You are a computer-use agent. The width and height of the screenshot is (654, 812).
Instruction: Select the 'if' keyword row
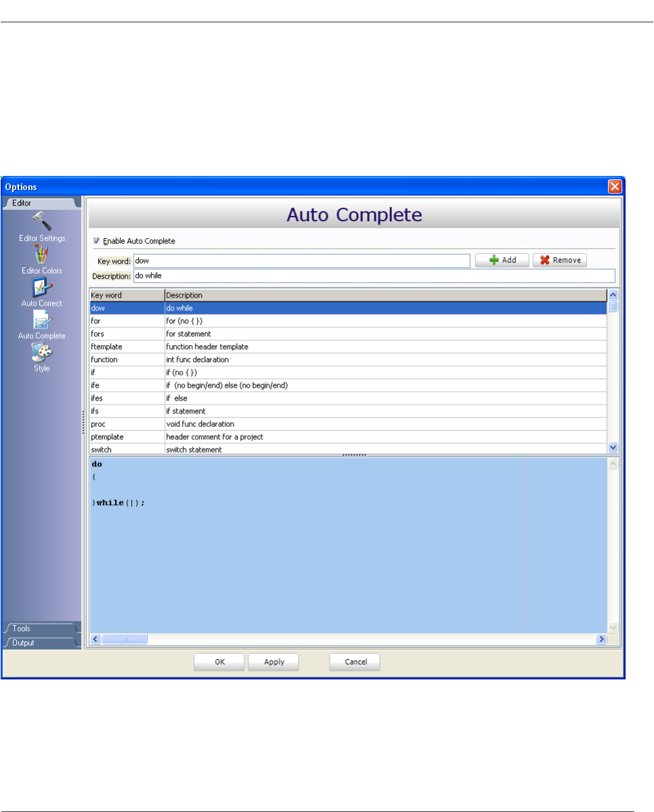click(348, 372)
